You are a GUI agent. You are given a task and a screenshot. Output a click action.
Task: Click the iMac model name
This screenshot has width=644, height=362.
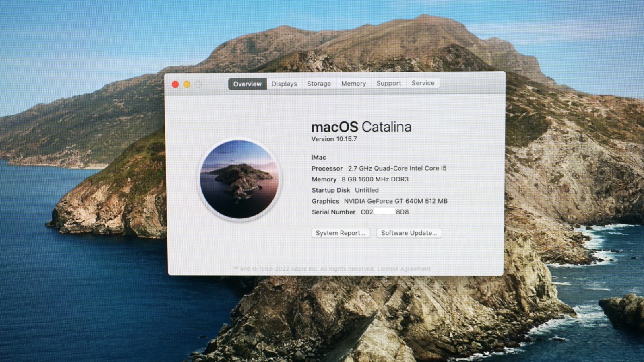[x=319, y=158]
